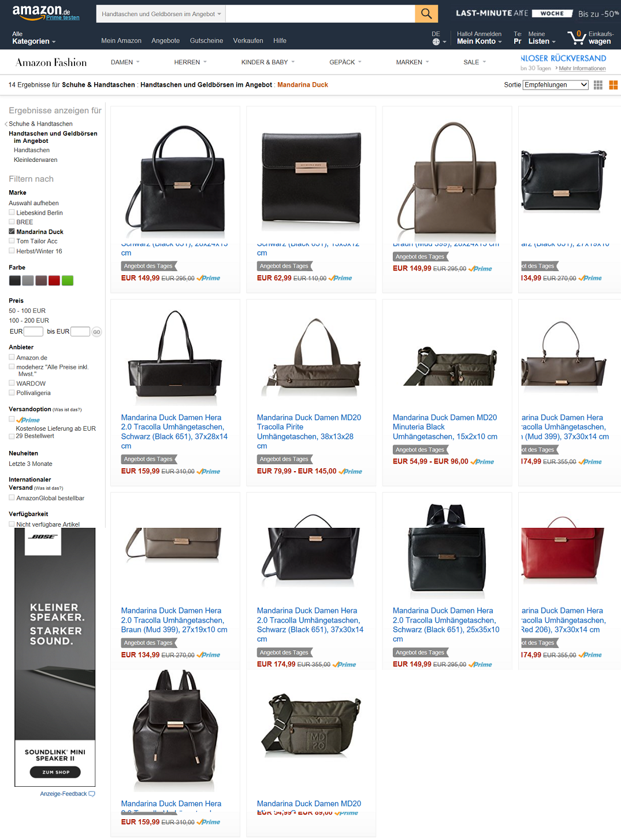Click the ZUM SHOP Bose button

(55, 772)
